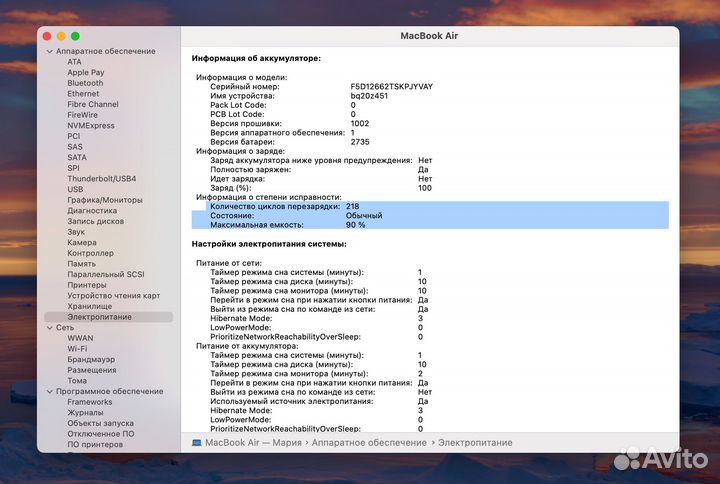This screenshot has height=484, width=720.
Task: Collapse the Сеть section chevron
Action: coord(50,328)
